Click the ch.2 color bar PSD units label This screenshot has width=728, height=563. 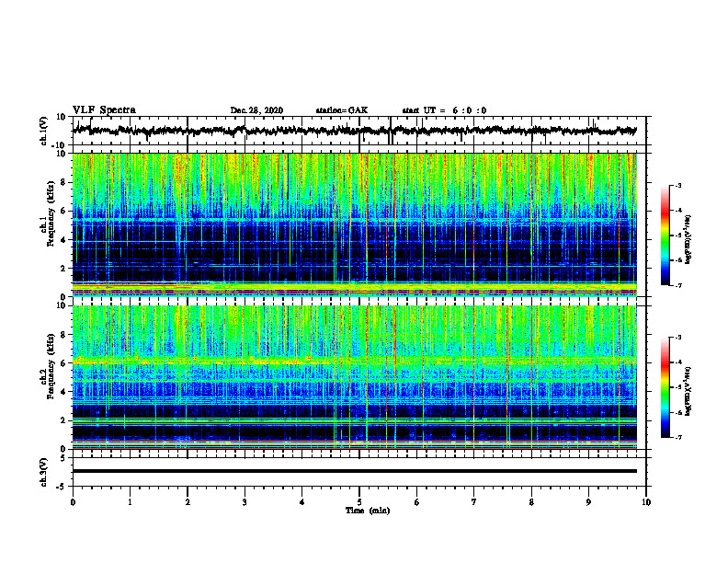688,391
